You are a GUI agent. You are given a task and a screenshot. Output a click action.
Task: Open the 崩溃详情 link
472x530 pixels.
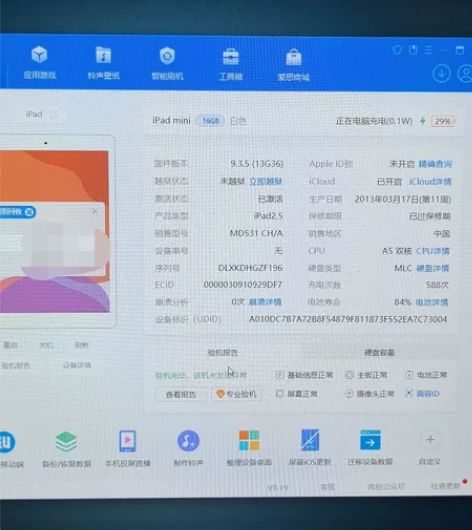point(265,302)
